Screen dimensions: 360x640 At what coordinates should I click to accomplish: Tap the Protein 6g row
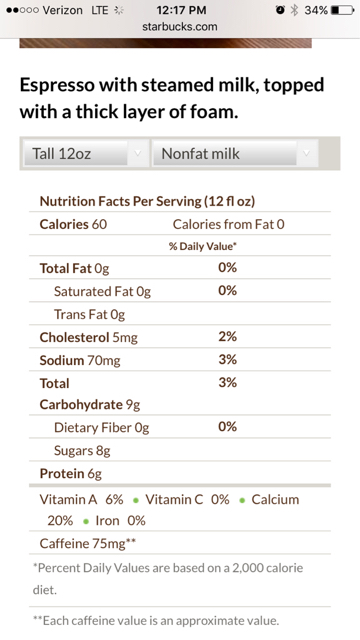[180, 473]
